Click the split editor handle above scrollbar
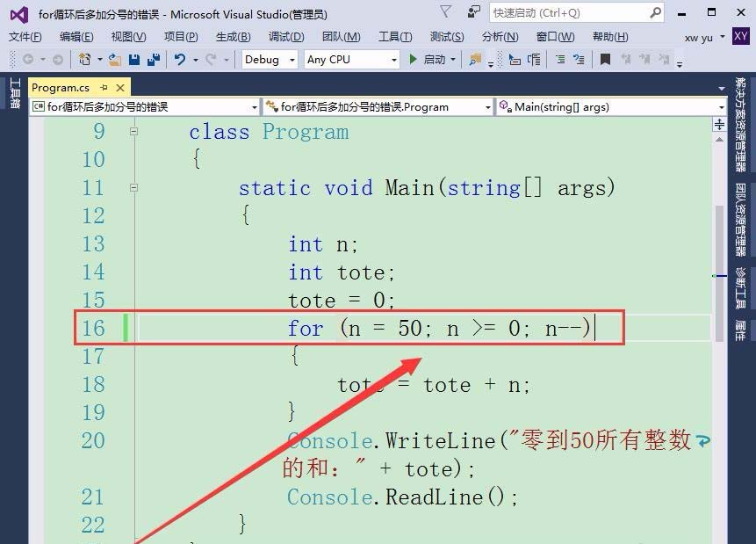Viewport: 756px width, 544px height. [x=719, y=125]
